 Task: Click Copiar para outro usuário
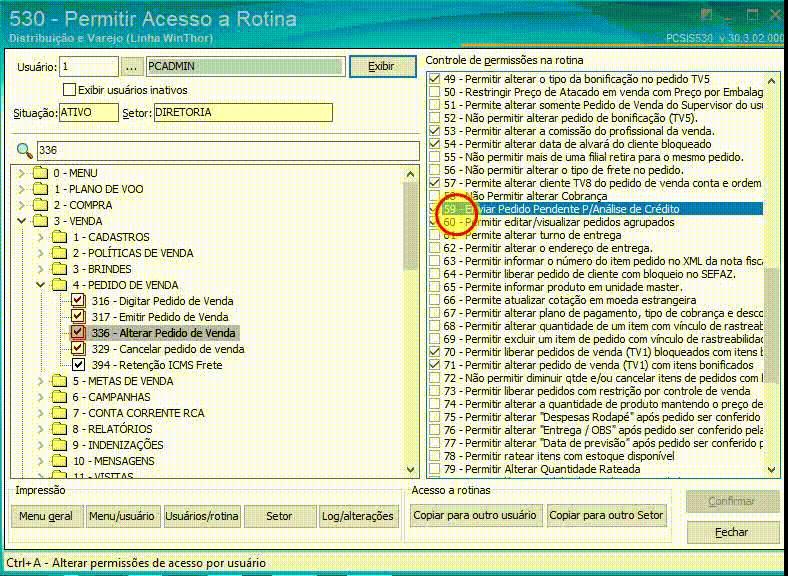coord(475,515)
